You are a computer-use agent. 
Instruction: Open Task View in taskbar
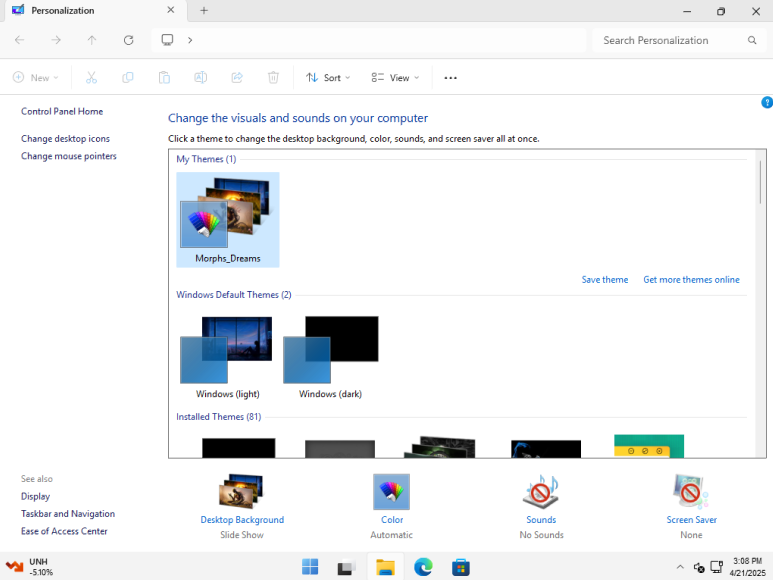pyautogui.click(x=347, y=567)
